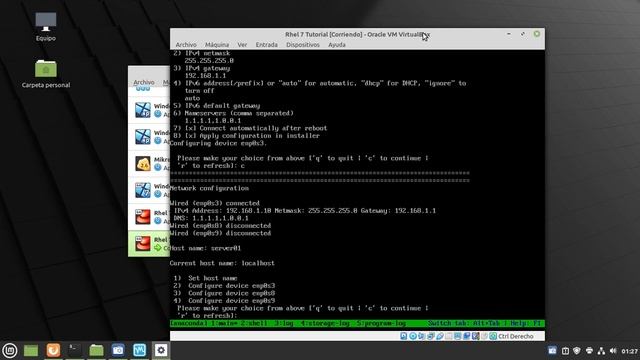Open the Carpeta personal desktop folder
Screen dimensions: 640x360
pos(46,73)
